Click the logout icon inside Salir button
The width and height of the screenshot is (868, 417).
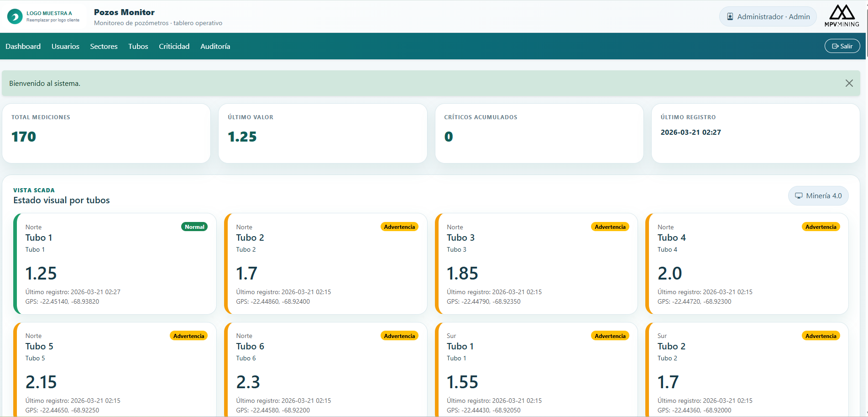[836, 46]
